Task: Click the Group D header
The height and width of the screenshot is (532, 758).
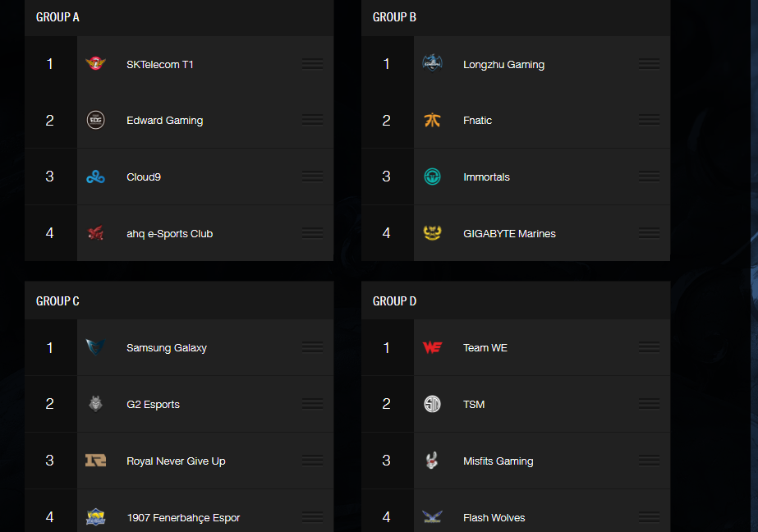Action: click(395, 301)
